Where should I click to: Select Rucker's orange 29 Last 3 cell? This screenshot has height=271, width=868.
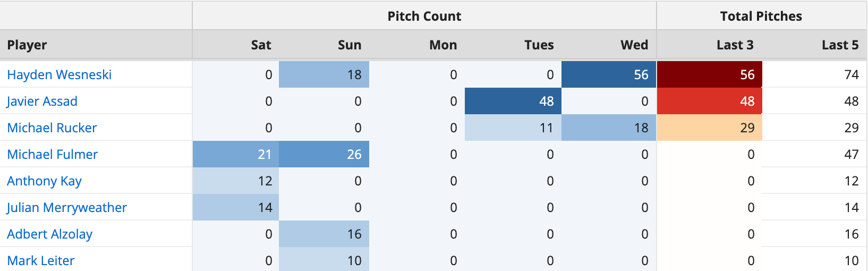(x=710, y=128)
